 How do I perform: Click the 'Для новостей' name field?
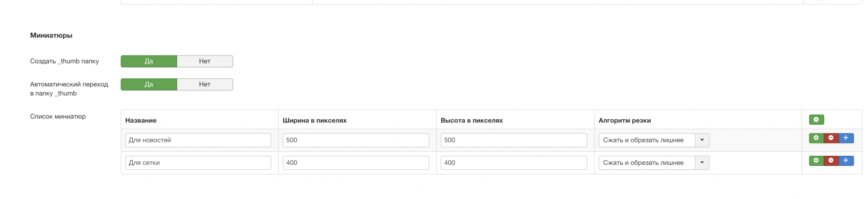[x=198, y=140]
